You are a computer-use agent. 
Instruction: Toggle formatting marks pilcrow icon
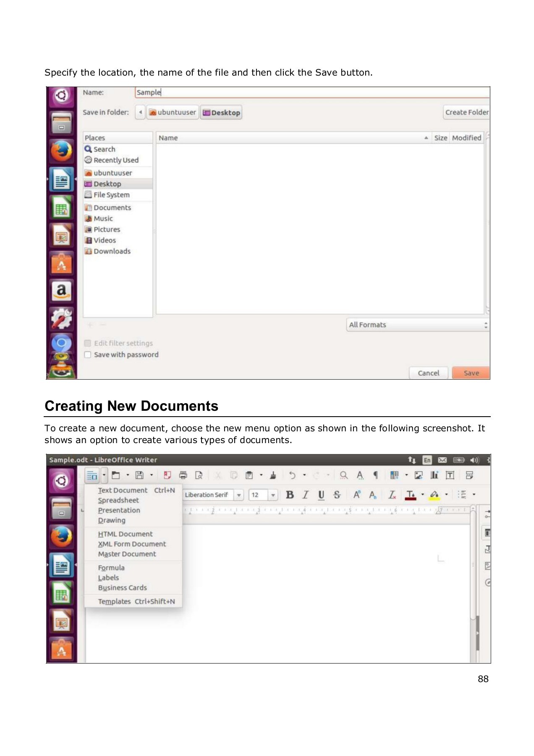point(376,475)
